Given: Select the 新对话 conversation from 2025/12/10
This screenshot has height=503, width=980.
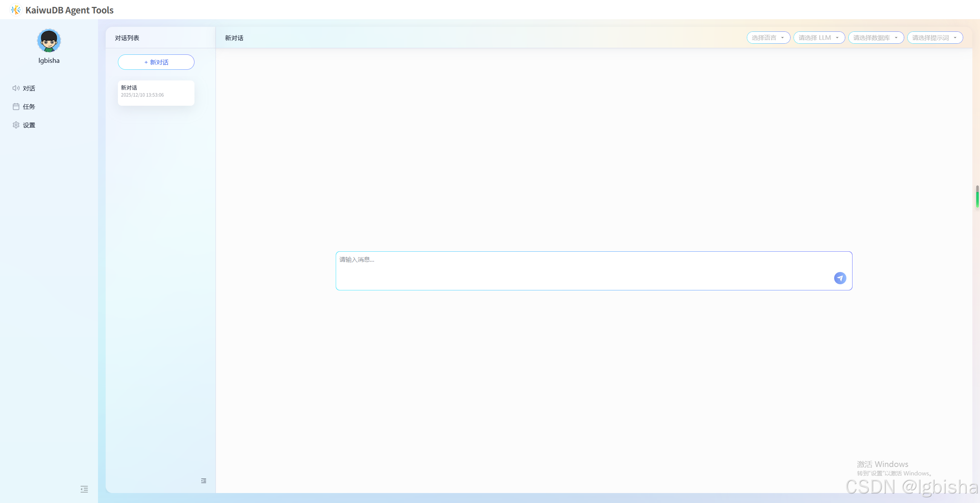Looking at the screenshot, I should click(156, 93).
